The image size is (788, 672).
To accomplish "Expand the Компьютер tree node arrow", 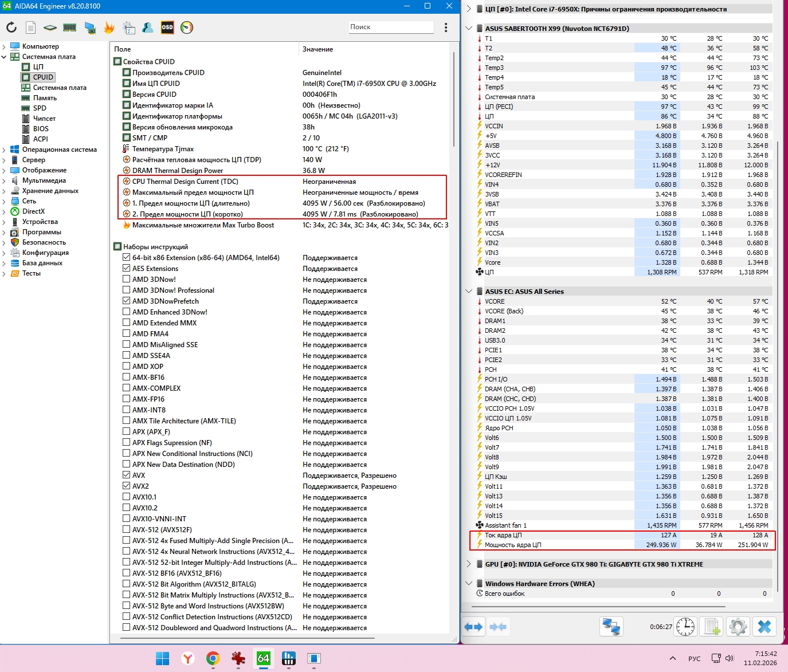I will click(4, 46).
